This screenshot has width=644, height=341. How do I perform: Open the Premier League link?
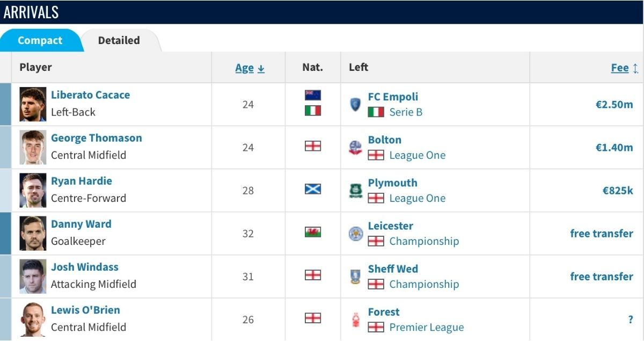coord(427,327)
